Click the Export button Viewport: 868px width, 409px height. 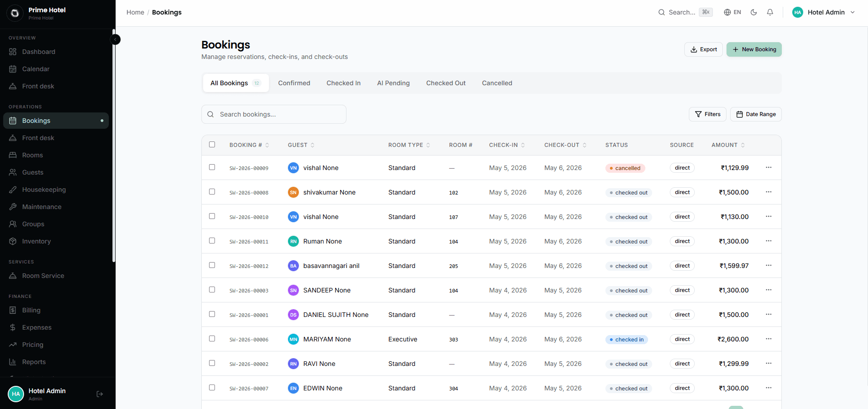click(x=703, y=49)
